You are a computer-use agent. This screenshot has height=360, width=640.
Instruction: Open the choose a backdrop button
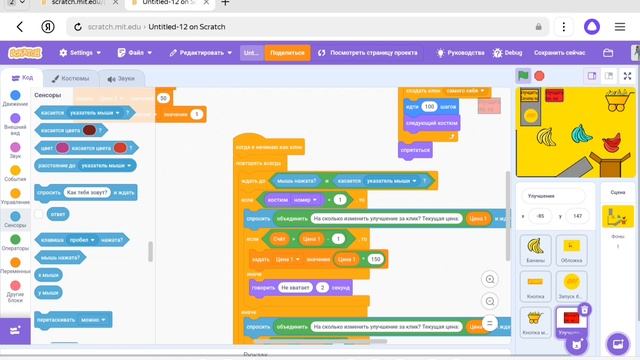pos(618,344)
